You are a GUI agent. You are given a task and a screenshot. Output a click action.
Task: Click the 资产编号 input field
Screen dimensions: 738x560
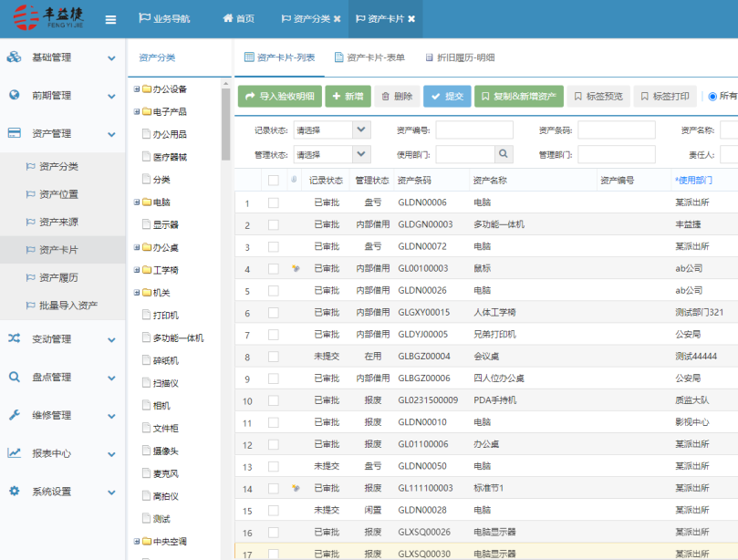point(474,130)
